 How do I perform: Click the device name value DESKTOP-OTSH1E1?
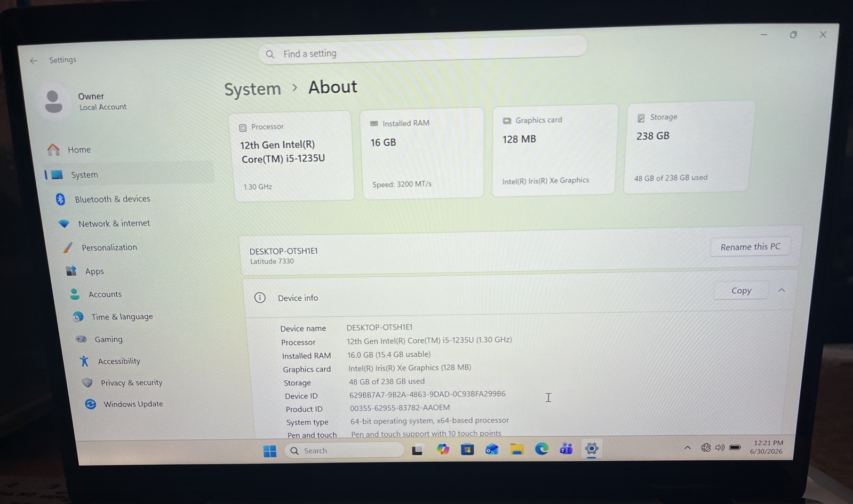tap(379, 327)
